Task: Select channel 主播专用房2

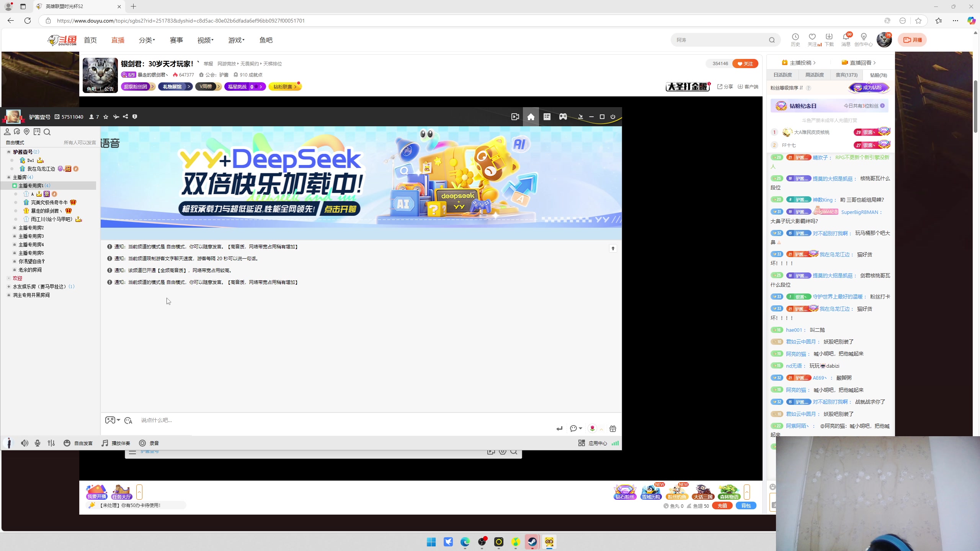Action: pos(31,228)
